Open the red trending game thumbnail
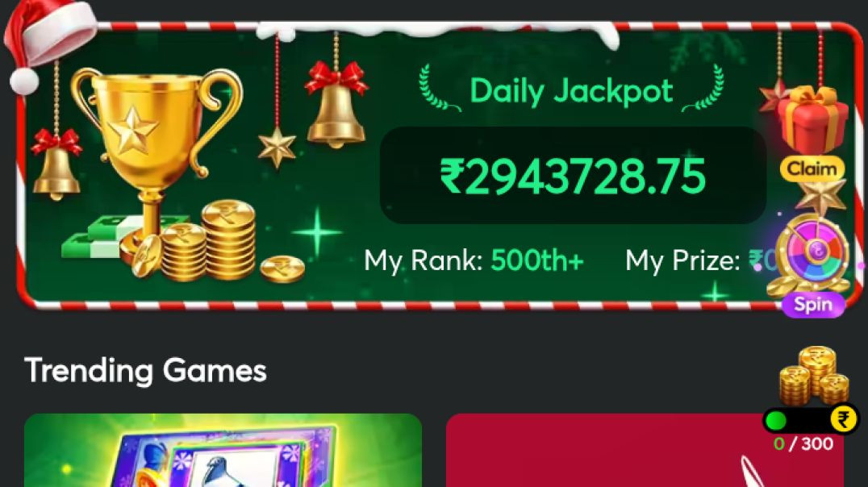The image size is (868, 487). coord(645,450)
